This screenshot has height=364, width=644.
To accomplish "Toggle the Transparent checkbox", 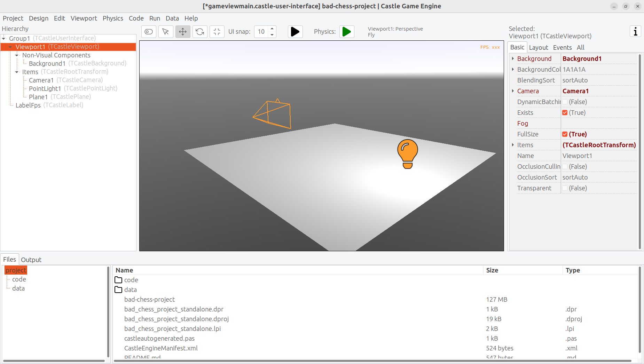I will click(565, 188).
